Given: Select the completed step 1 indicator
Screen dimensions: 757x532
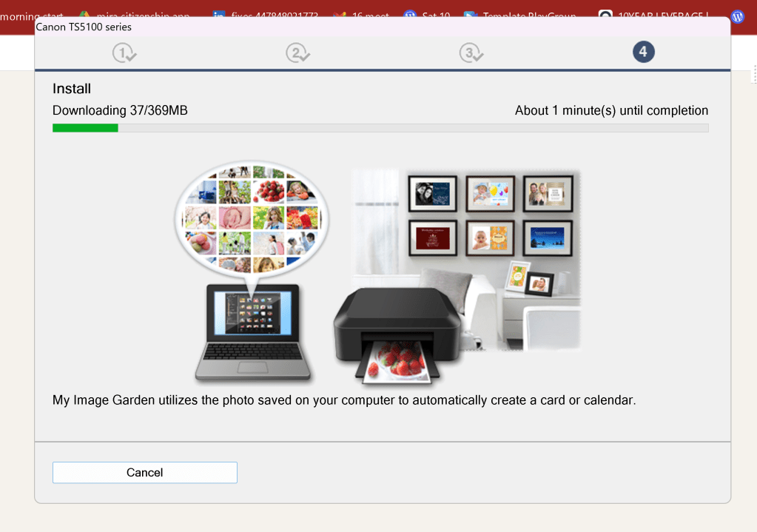Looking at the screenshot, I should (124, 53).
